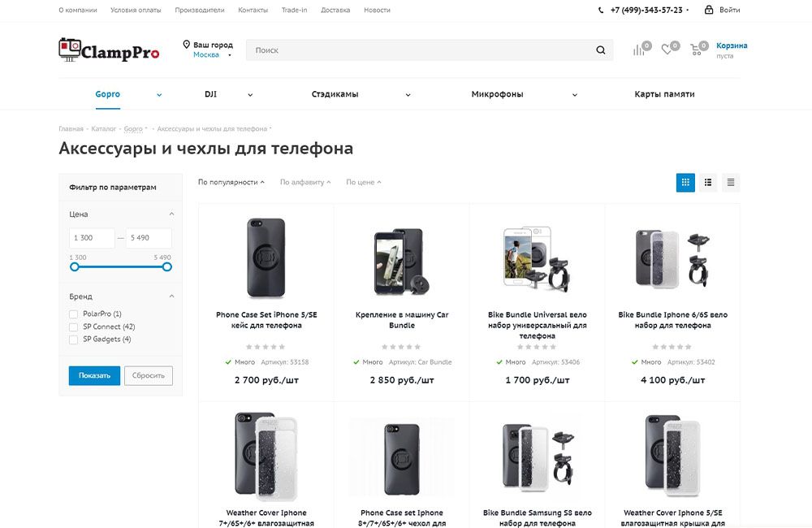The image size is (812, 528).
Task: Expand the Gopro menu dropdown arrow
Action: click(159, 95)
